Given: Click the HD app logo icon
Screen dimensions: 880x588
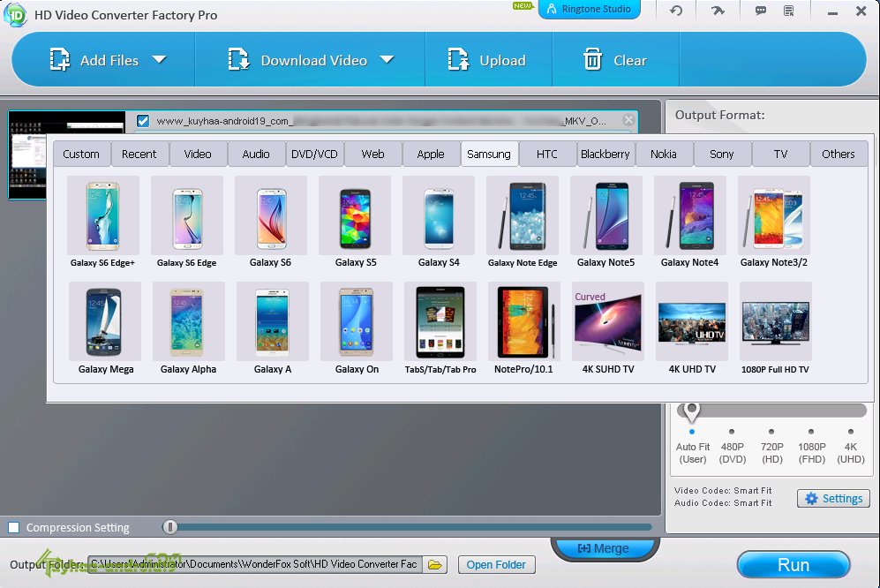Looking at the screenshot, I should tap(15, 14).
